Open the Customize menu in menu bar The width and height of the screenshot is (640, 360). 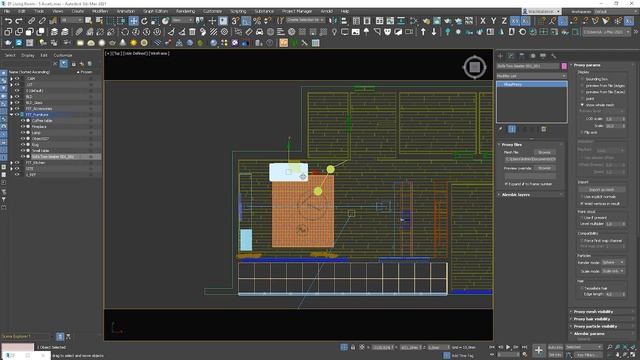coord(212,11)
